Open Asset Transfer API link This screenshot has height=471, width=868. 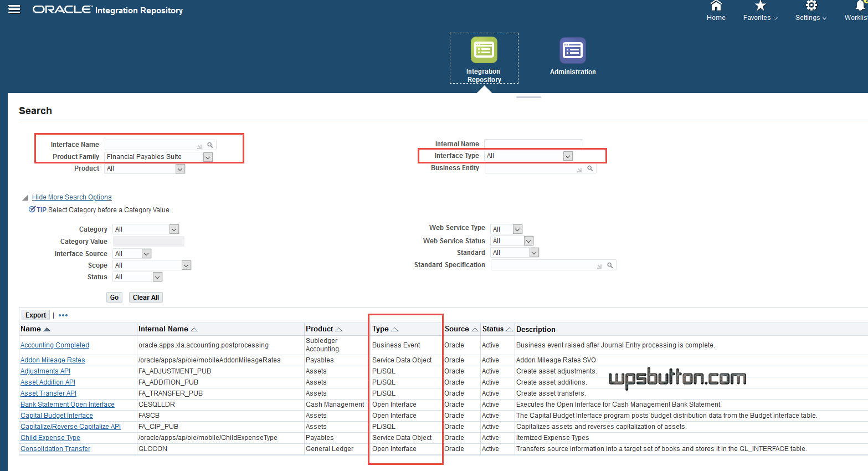48,393
